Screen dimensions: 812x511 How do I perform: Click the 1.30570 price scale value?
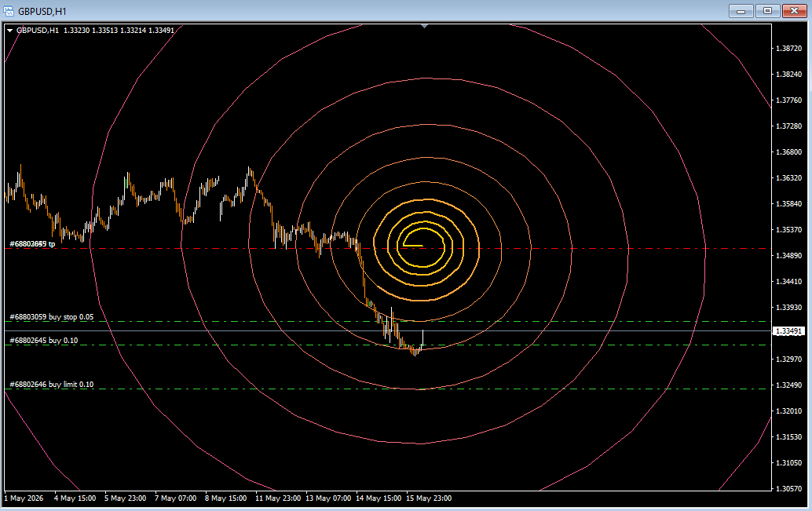coord(788,488)
